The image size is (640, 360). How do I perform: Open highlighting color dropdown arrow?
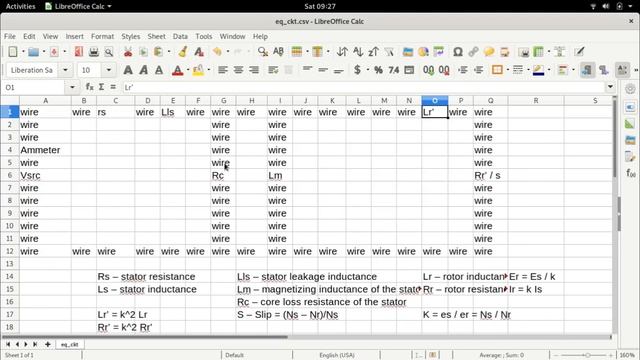coord(209,70)
